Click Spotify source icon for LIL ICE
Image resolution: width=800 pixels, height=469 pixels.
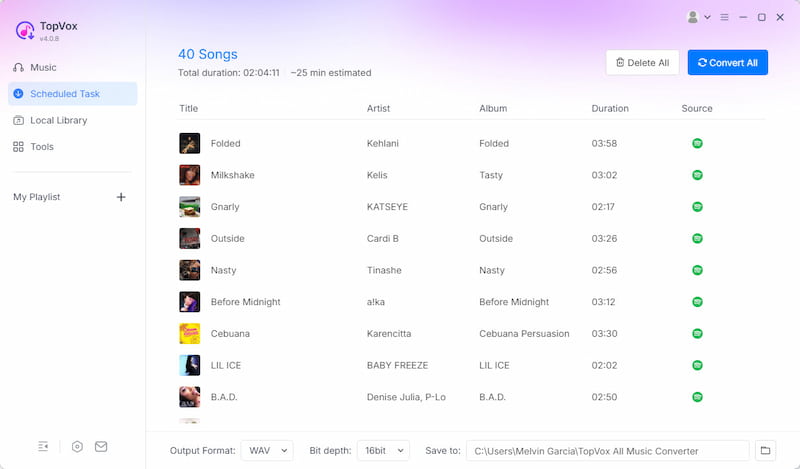point(697,365)
